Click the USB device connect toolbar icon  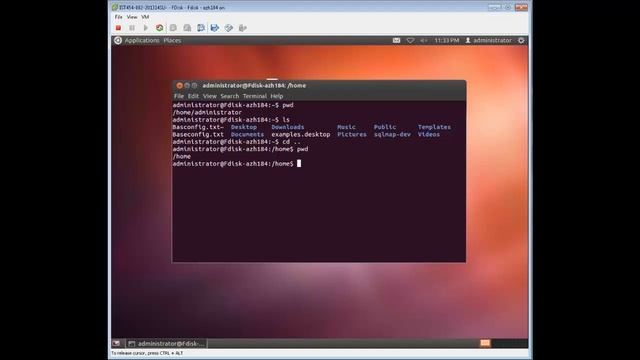pos(242,28)
